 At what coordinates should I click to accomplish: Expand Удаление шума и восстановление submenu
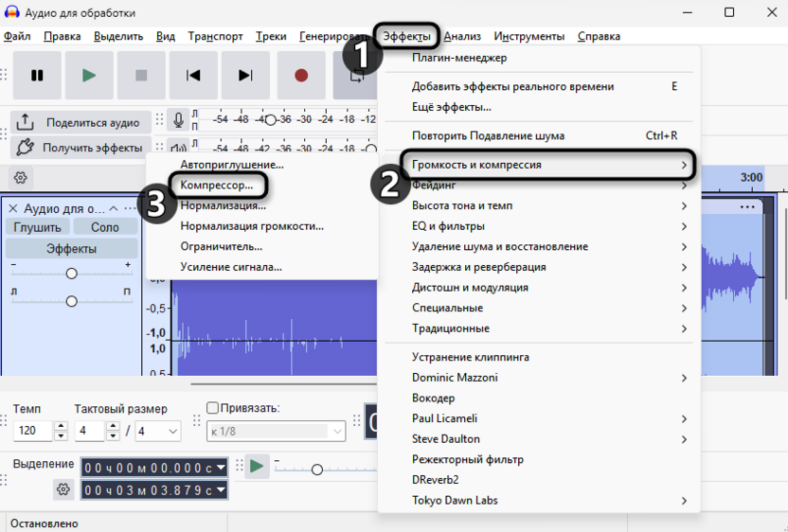pyautogui.click(x=539, y=247)
